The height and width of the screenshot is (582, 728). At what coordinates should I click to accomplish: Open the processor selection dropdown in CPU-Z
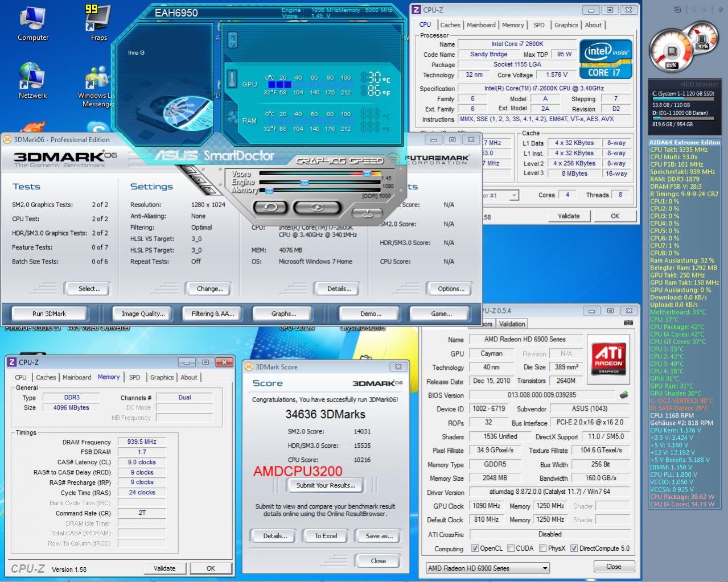[514, 195]
